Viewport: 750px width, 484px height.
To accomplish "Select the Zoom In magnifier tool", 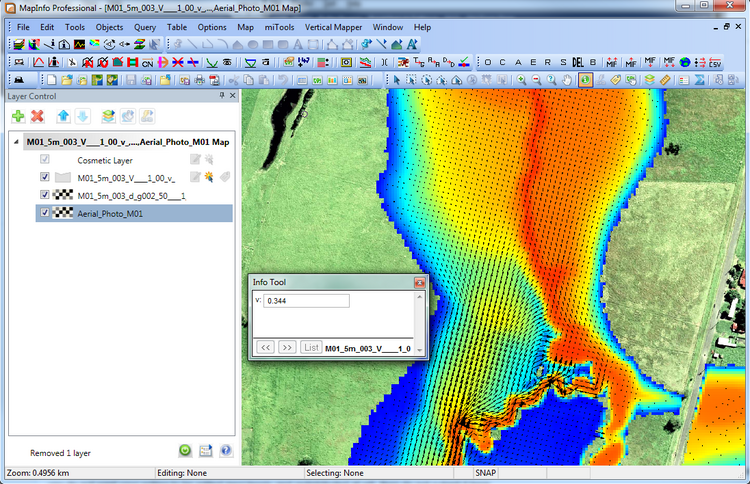I will [x=521, y=79].
